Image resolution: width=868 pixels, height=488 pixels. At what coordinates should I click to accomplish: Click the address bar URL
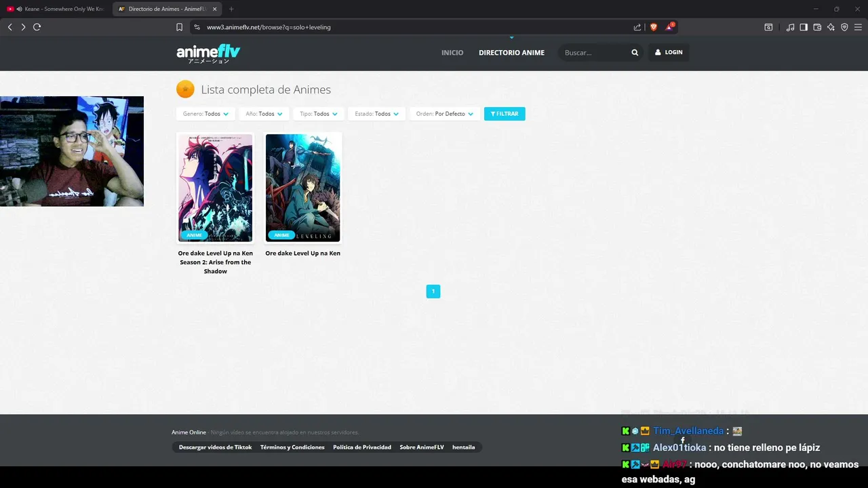(269, 27)
